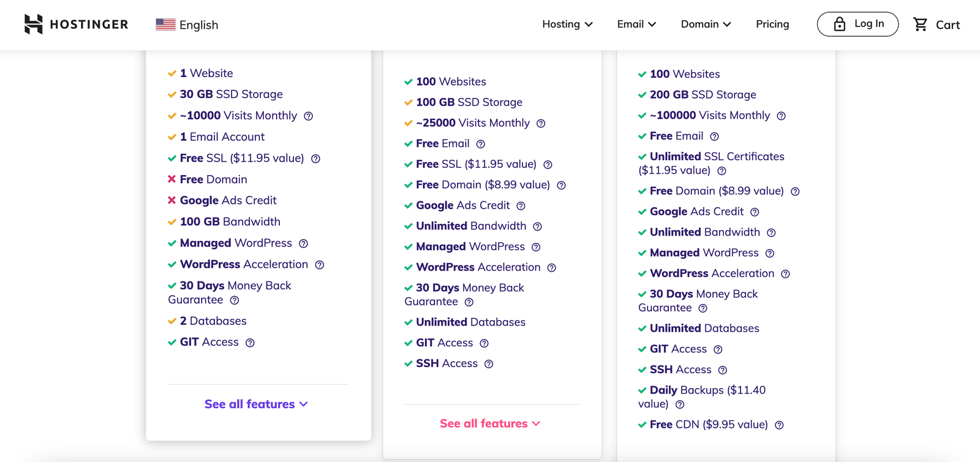Show info for Free SSL in first plan
980x462 pixels.
point(315,158)
